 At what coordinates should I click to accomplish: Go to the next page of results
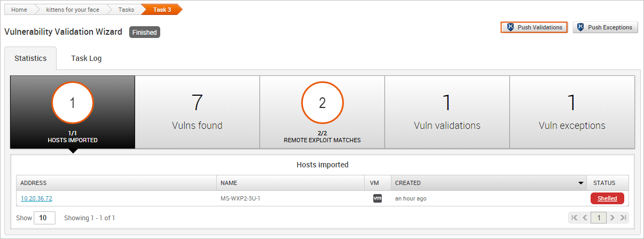(x=612, y=218)
